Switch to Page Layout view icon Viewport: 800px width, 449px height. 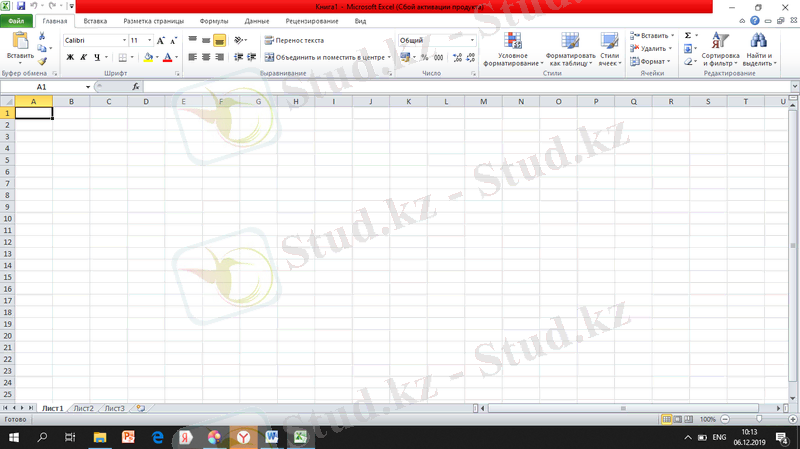[678, 419]
